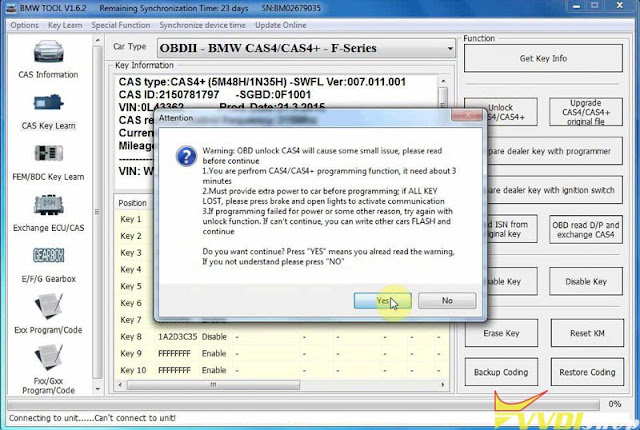The image size is (640, 430).
Task: Click the Backup Coding button
Action: (501, 372)
